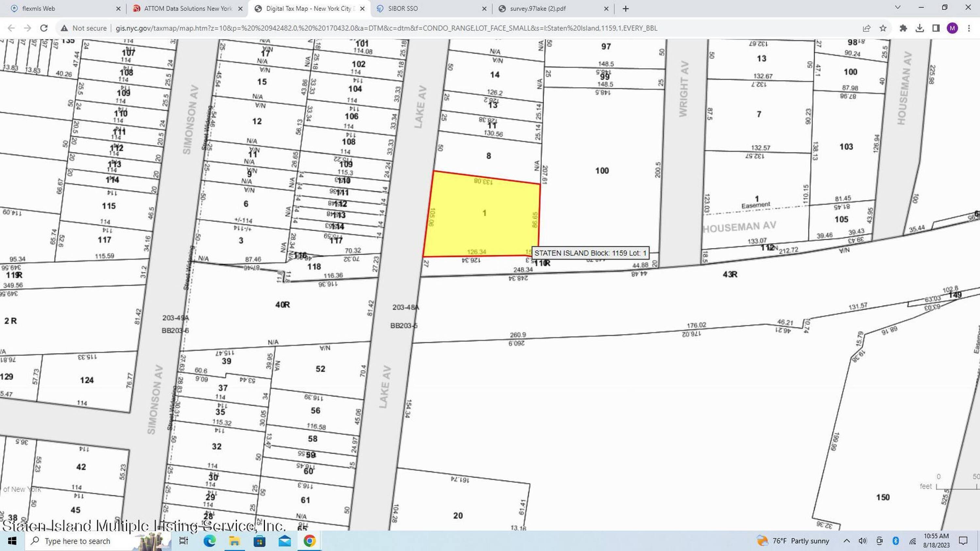Open Chrome three-dot menu

click(969, 28)
